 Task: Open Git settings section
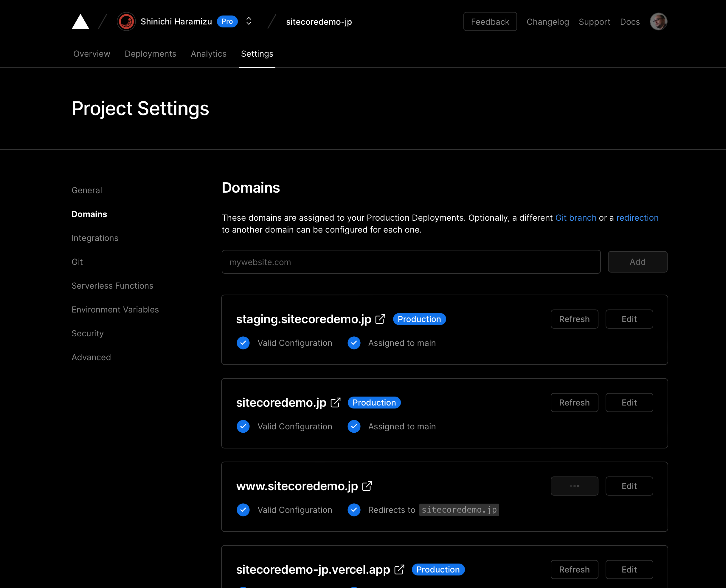pos(77,262)
